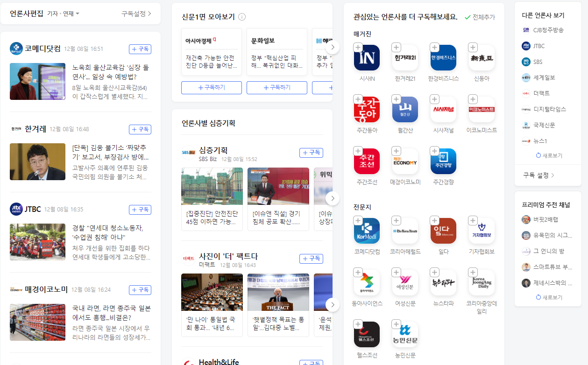Click 새로보기 under 프리미엄 추천 채널
Screen dimensions: 588x365
coord(549,297)
